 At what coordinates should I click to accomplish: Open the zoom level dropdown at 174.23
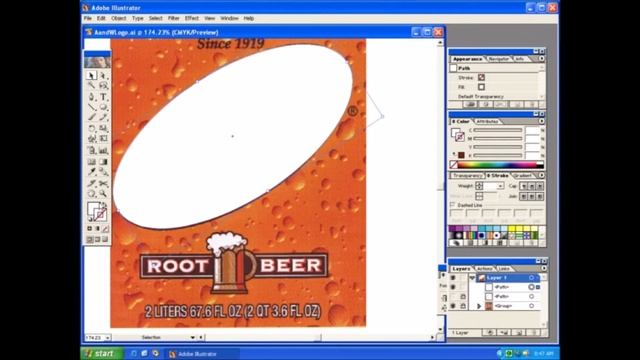(107, 338)
